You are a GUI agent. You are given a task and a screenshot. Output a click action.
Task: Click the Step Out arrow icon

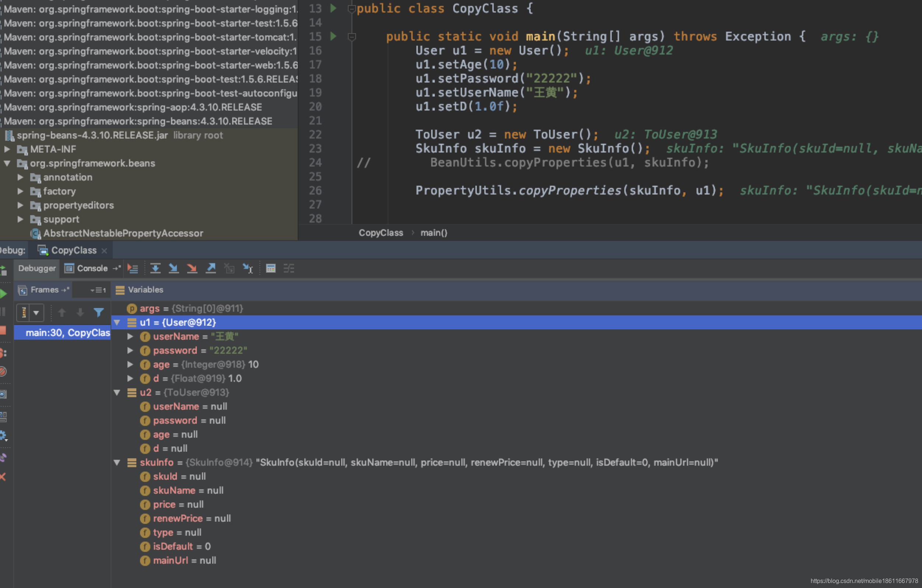coord(210,268)
